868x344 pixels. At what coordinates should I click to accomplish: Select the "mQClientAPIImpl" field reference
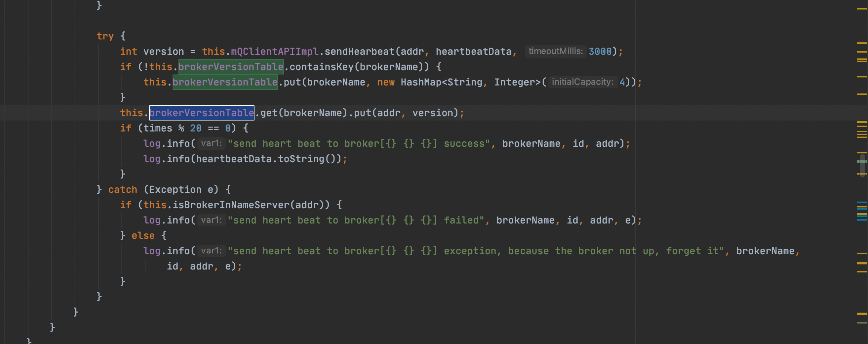click(x=275, y=51)
